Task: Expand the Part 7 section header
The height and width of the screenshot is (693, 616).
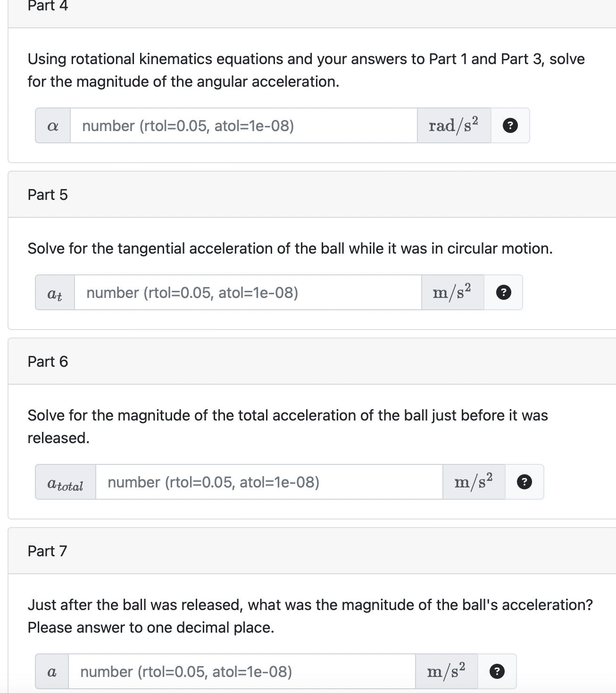Action: pyautogui.click(x=47, y=551)
